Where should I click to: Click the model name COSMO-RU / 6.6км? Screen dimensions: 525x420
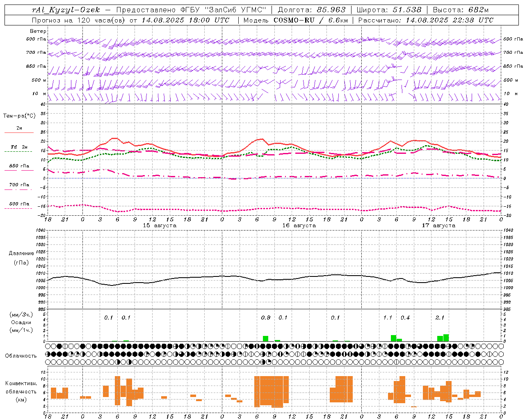[x=311, y=20]
